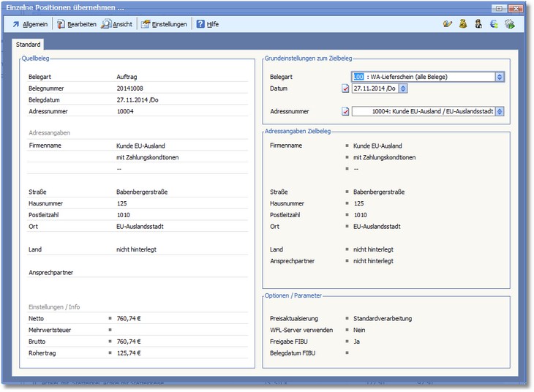Click the blue euro symbol icon
534x392 pixels.
point(494,24)
